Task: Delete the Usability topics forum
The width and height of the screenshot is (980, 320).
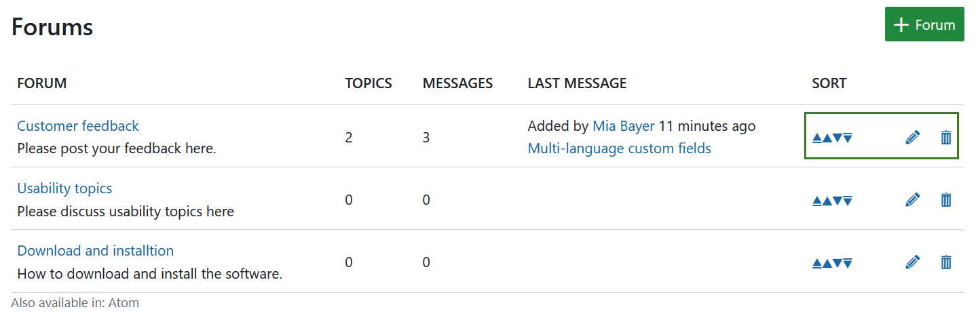Action: click(x=946, y=200)
